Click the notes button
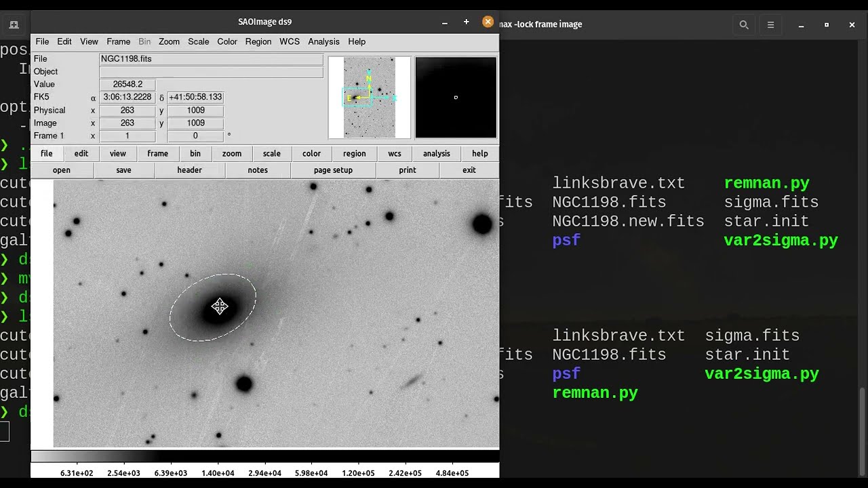868x488 pixels. click(258, 170)
